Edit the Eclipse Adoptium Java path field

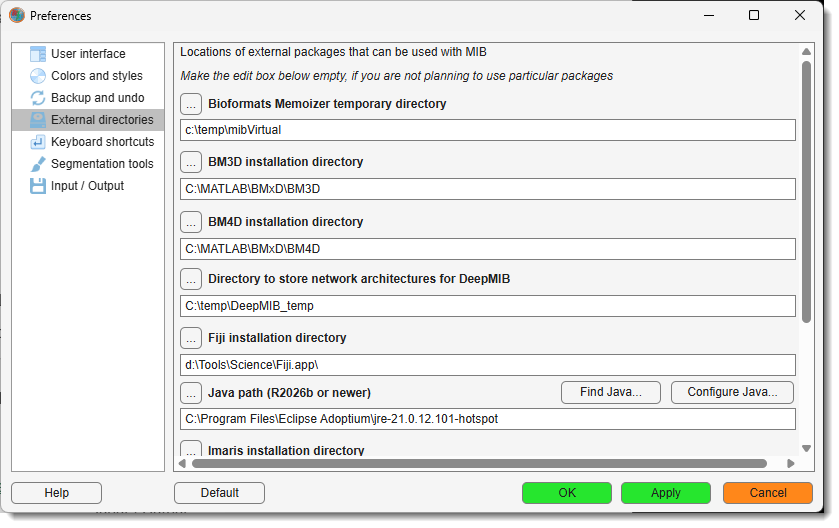[x=487, y=419]
